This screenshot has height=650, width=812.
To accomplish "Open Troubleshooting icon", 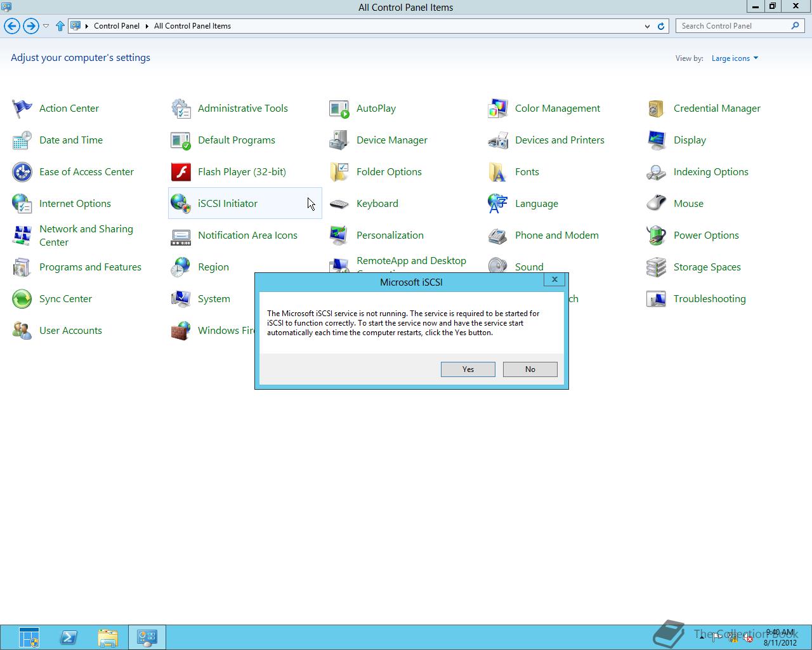I will 657,299.
